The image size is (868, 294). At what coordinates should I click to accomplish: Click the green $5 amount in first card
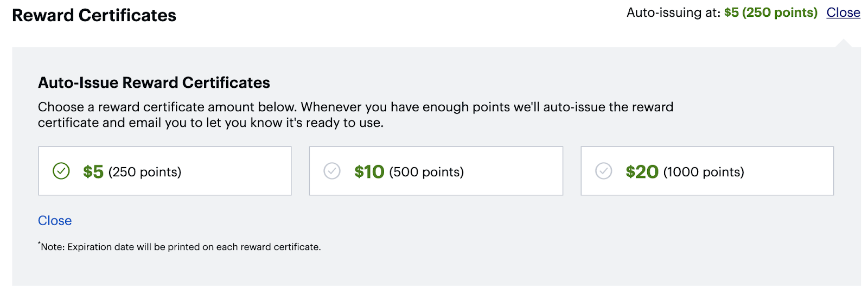pos(93,172)
